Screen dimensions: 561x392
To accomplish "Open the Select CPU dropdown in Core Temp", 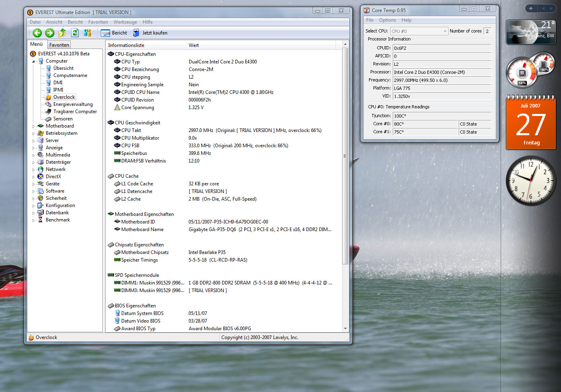I will click(419, 31).
